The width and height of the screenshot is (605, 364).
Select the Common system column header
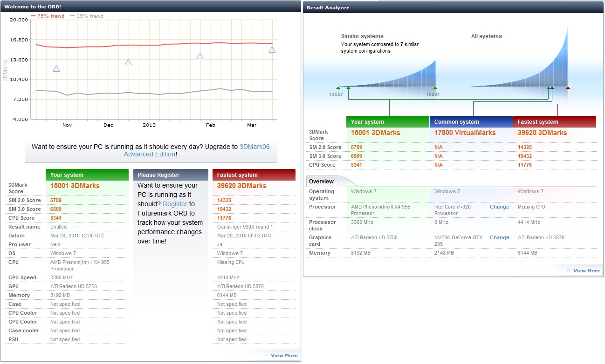(x=471, y=121)
